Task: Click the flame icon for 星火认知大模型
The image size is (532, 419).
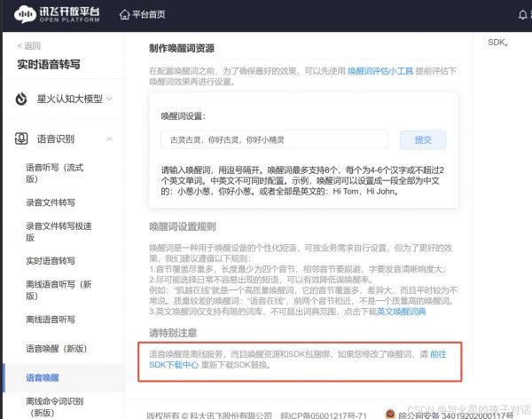Action: pos(21,99)
